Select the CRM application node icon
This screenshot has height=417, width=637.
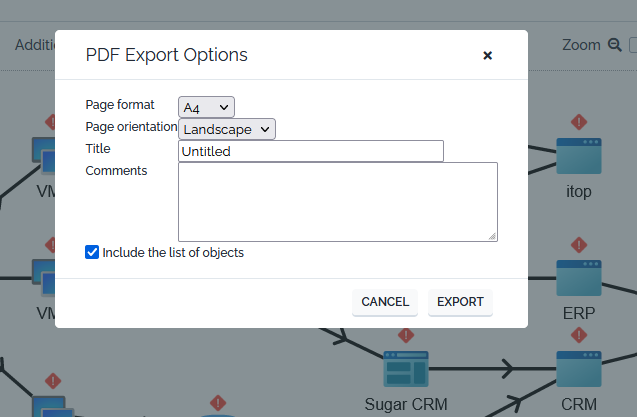(579, 369)
